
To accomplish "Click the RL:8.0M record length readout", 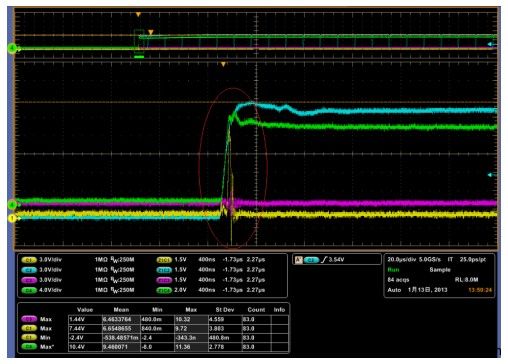I will pyautogui.click(x=467, y=280).
